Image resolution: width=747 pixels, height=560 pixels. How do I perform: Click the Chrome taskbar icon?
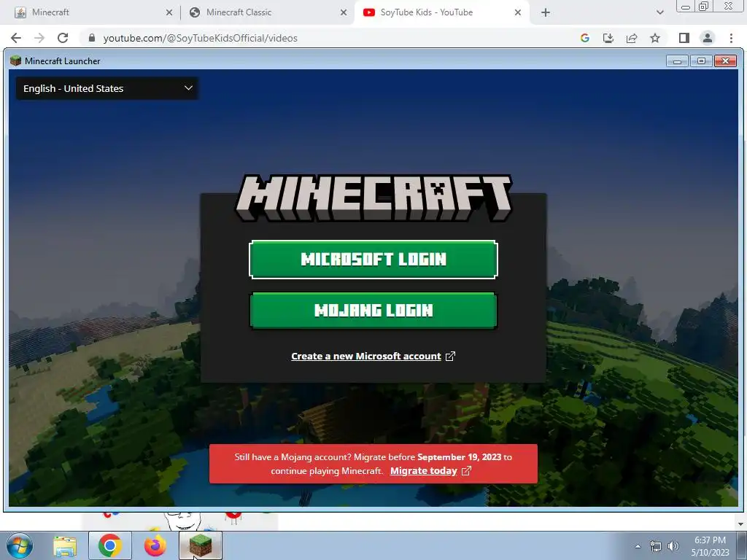(110, 545)
